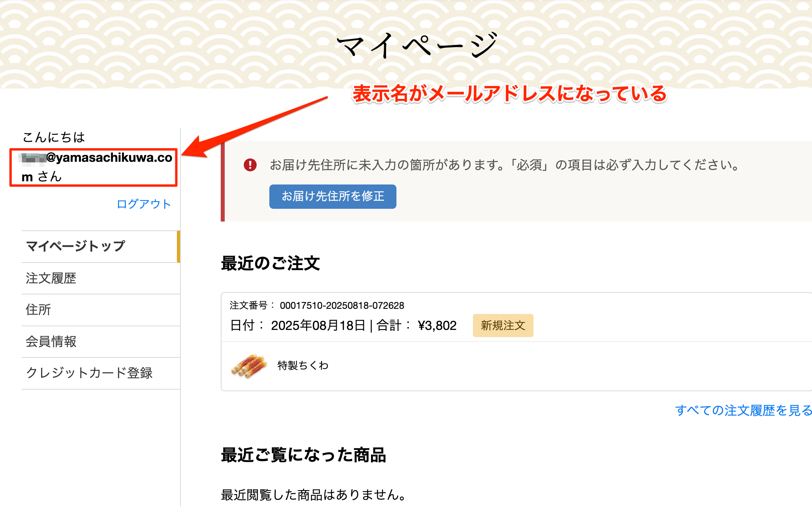
Task: Click the 特製ちくわ product name
Action: (x=303, y=365)
